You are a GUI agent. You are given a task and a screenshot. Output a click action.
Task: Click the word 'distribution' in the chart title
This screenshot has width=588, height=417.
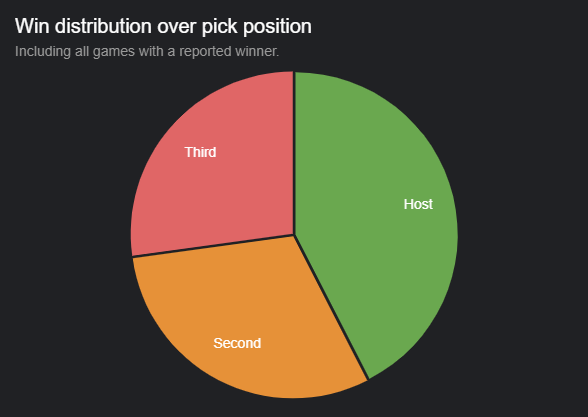tap(104, 26)
